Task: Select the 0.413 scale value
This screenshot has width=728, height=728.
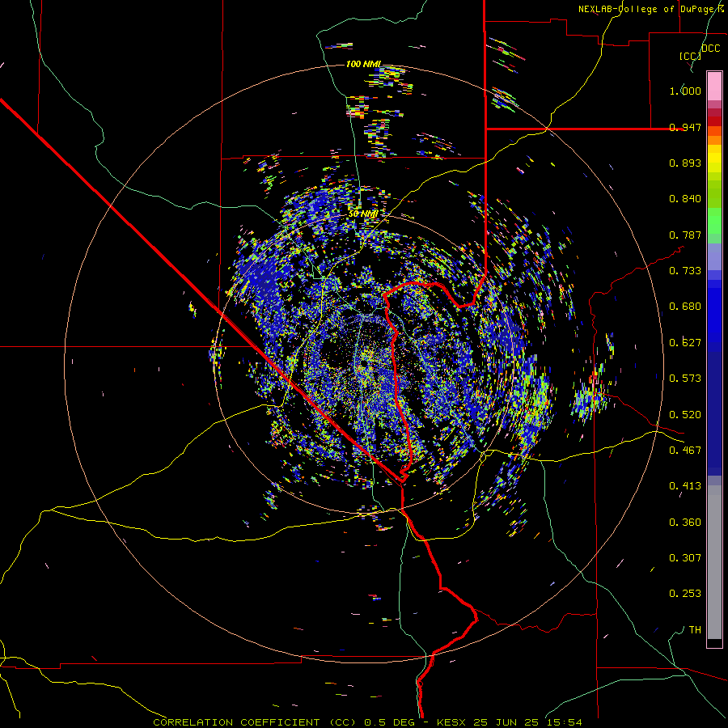Action: click(x=685, y=486)
